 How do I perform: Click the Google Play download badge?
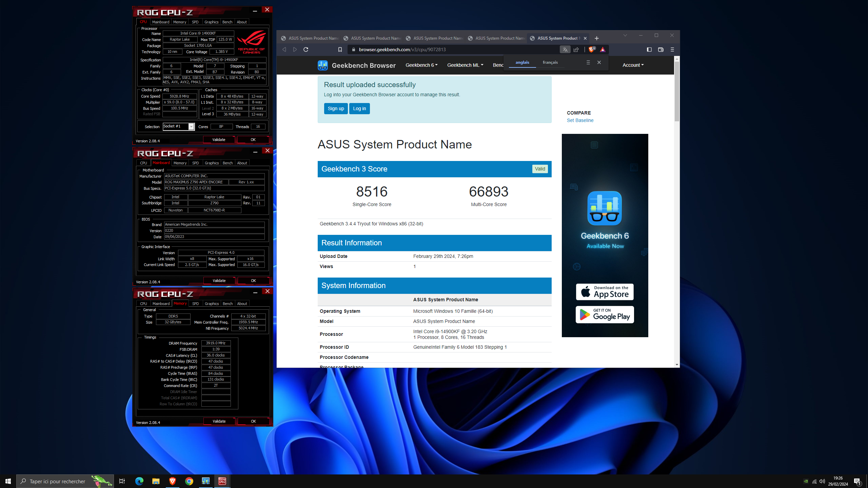point(605,314)
